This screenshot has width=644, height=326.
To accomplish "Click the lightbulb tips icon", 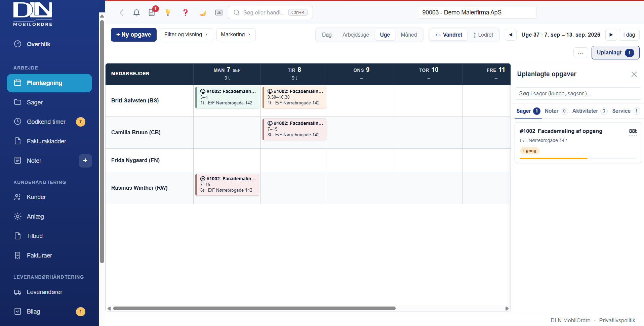I will [168, 13].
